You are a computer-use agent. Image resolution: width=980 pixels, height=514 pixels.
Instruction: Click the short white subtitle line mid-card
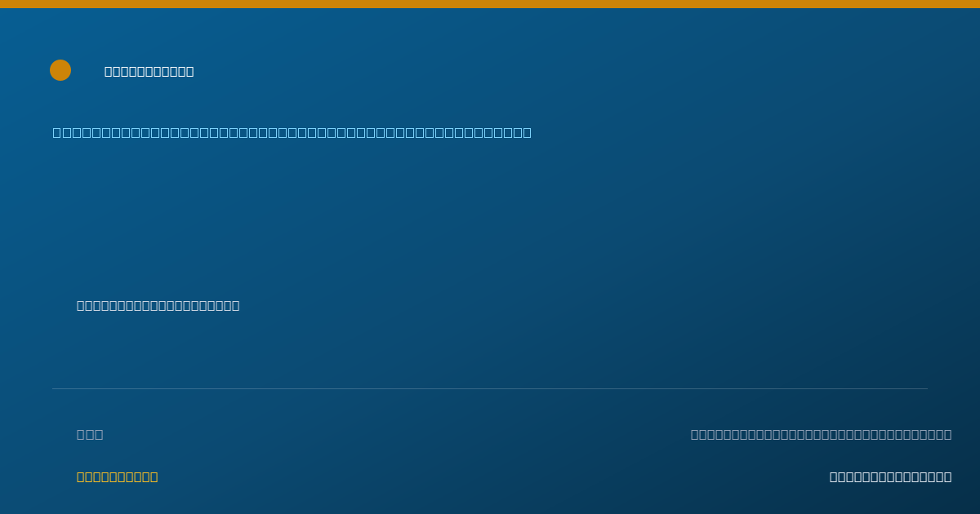[158, 306]
